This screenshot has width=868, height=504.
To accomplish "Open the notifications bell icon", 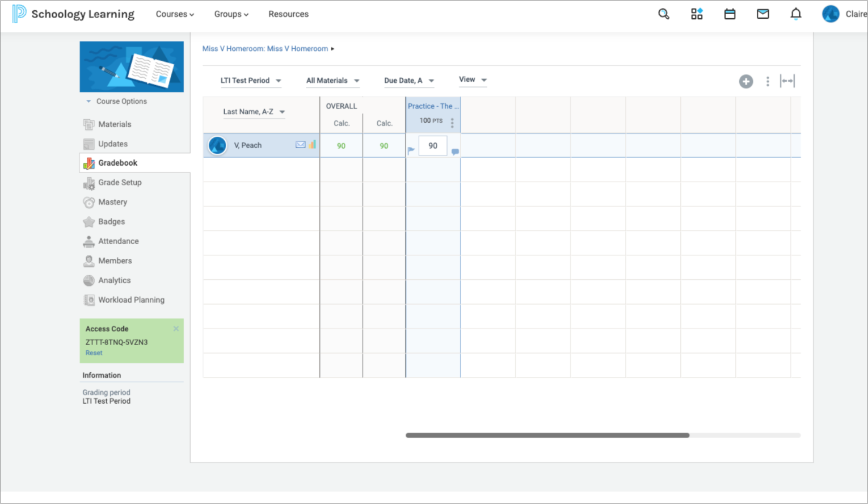I will [x=796, y=14].
